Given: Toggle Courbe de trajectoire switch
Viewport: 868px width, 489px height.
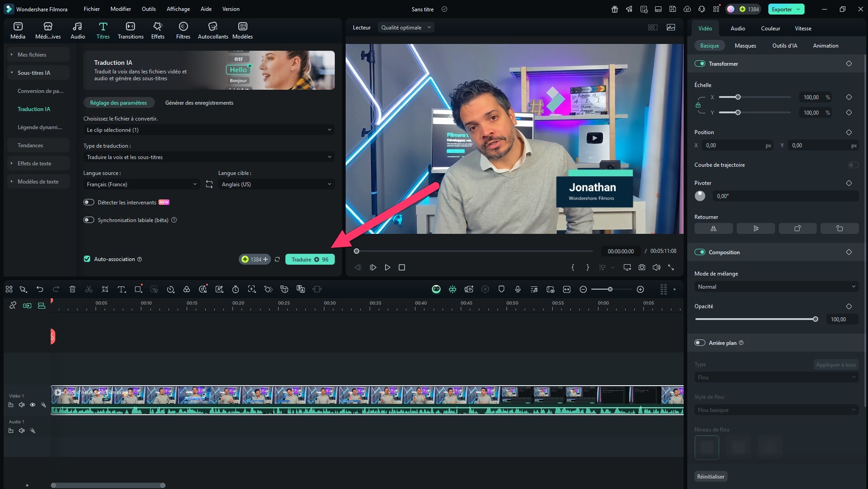Looking at the screenshot, I should pos(853,165).
